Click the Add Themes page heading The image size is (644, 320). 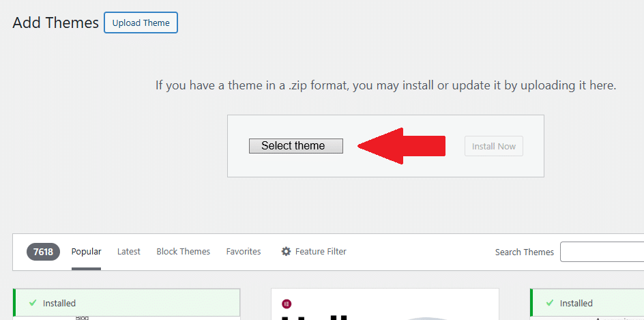[55, 23]
